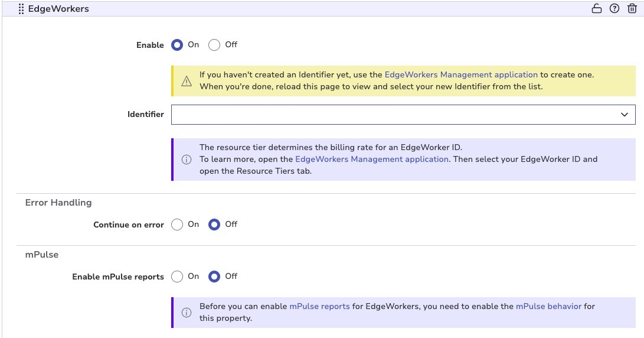Turn Continue on error On
This screenshot has height=338, width=644.
177,225
